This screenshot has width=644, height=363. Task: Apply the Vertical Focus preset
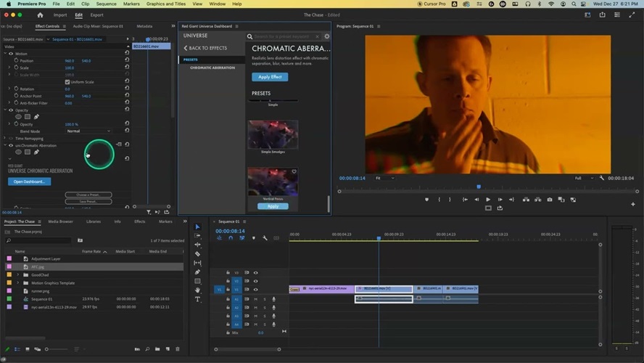(273, 206)
